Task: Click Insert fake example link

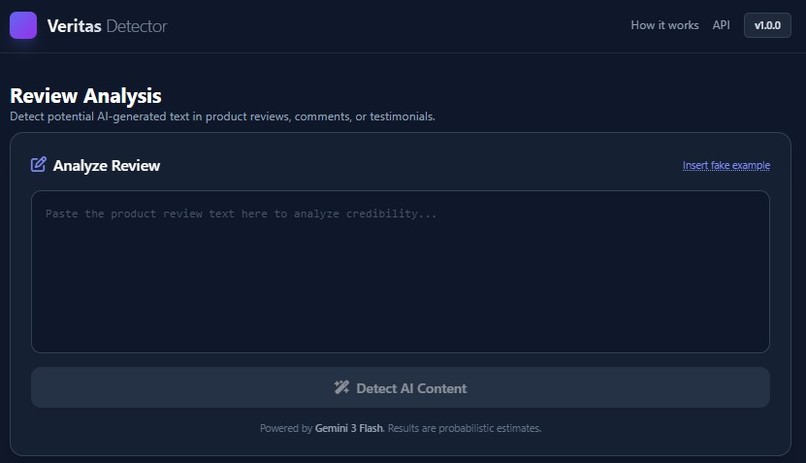Action: pyautogui.click(x=726, y=165)
